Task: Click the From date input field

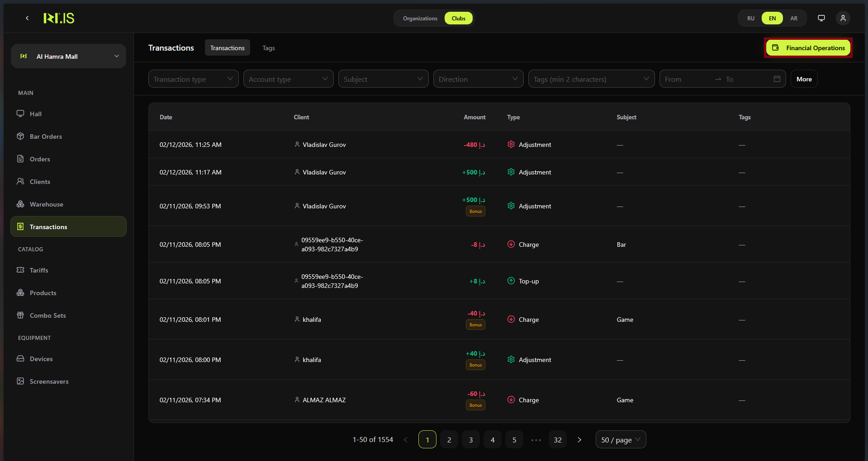Action: point(686,79)
